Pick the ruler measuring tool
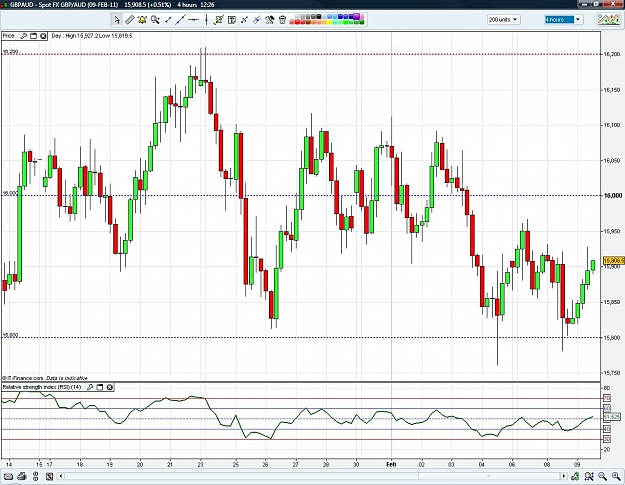The height and width of the screenshot is (485, 625). click(x=130, y=20)
